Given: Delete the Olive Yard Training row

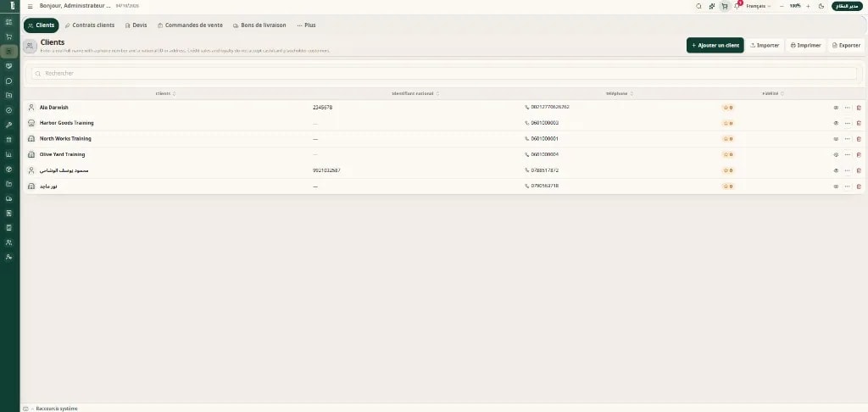Looking at the screenshot, I should pyautogui.click(x=859, y=155).
